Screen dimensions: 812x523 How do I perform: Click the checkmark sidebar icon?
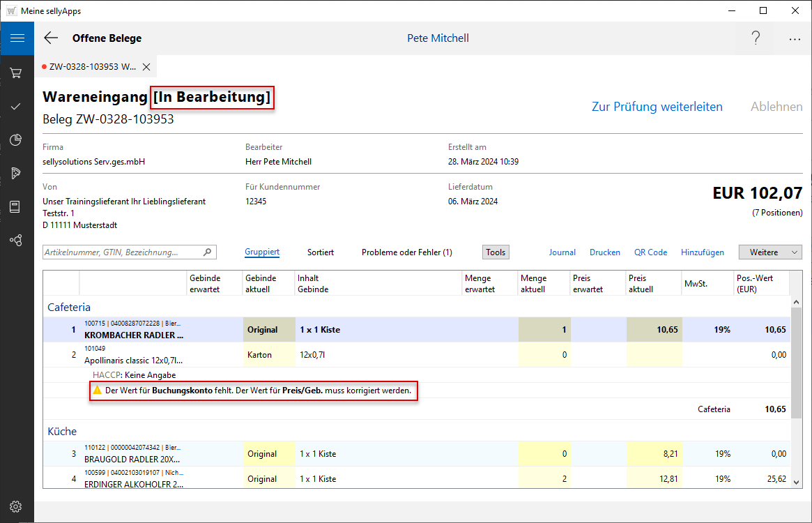click(x=17, y=106)
